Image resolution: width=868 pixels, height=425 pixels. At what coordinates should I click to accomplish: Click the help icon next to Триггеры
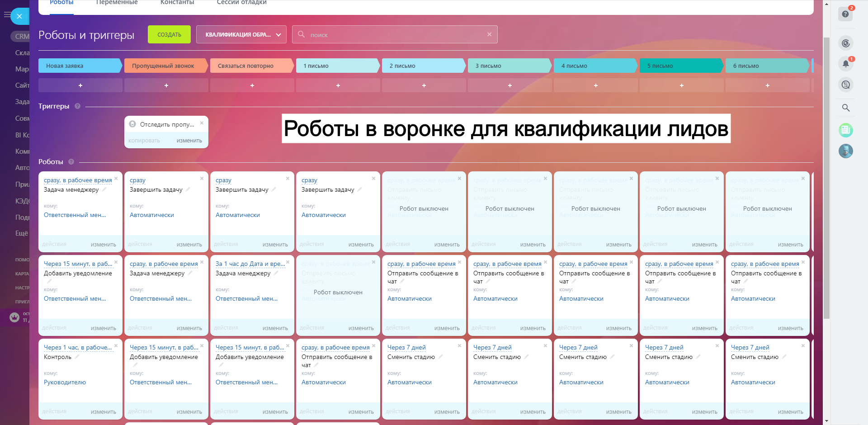(x=77, y=106)
